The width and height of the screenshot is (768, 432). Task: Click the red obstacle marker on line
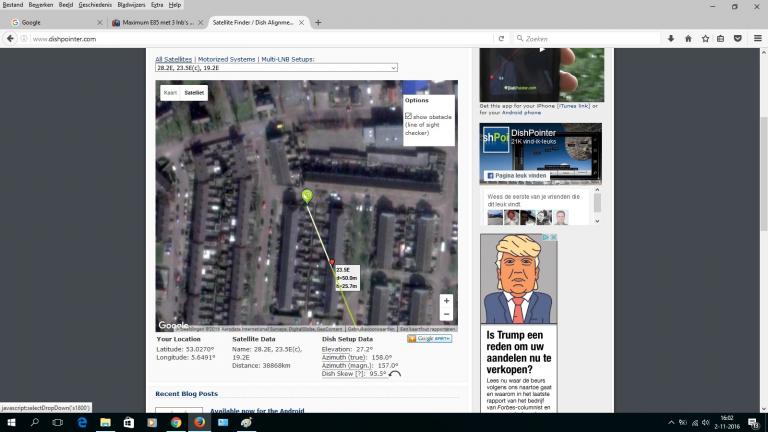[331, 262]
